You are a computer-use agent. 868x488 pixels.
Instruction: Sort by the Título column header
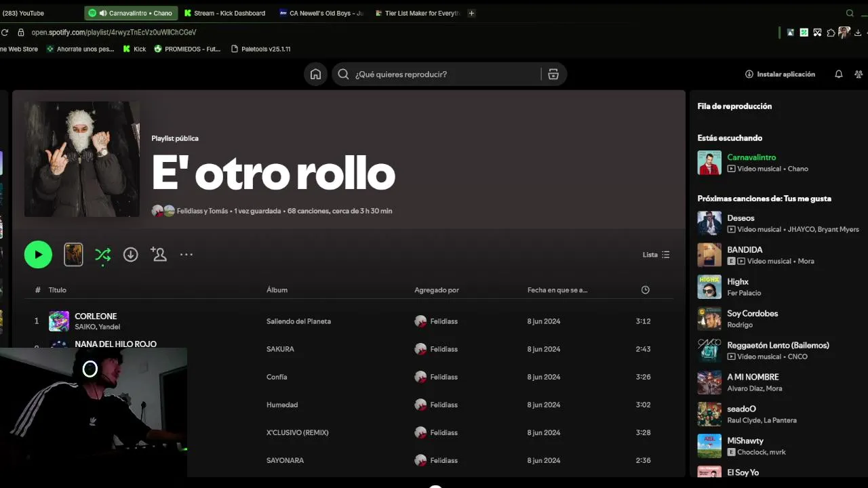coord(57,290)
